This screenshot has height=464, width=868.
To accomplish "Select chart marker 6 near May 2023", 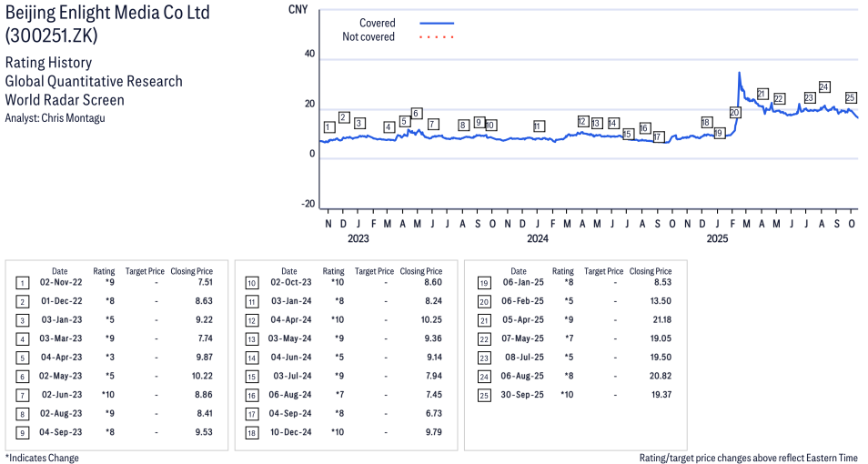I will tap(417, 114).
